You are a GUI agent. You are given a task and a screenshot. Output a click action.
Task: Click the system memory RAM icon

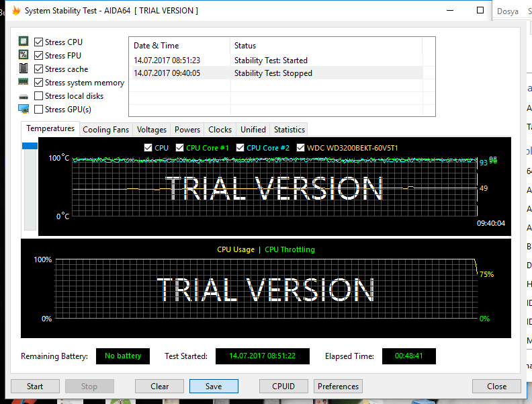point(24,81)
